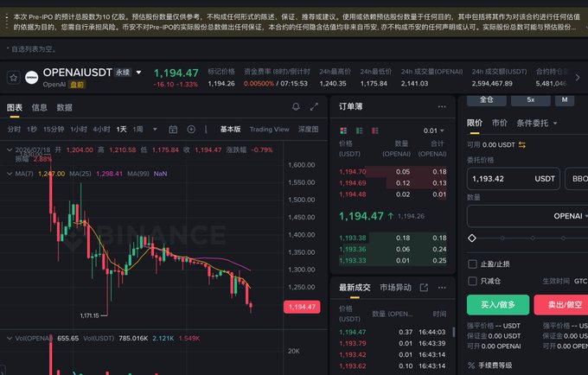Click the red 卖出/做空 sell button
This screenshot has height=375, width=588.
(562, 304)
